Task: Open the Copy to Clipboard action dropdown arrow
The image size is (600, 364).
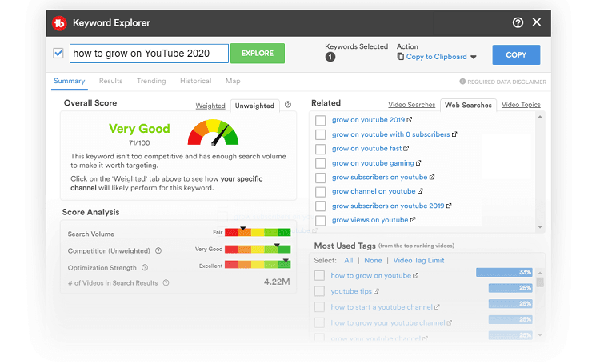Action: 474,57
